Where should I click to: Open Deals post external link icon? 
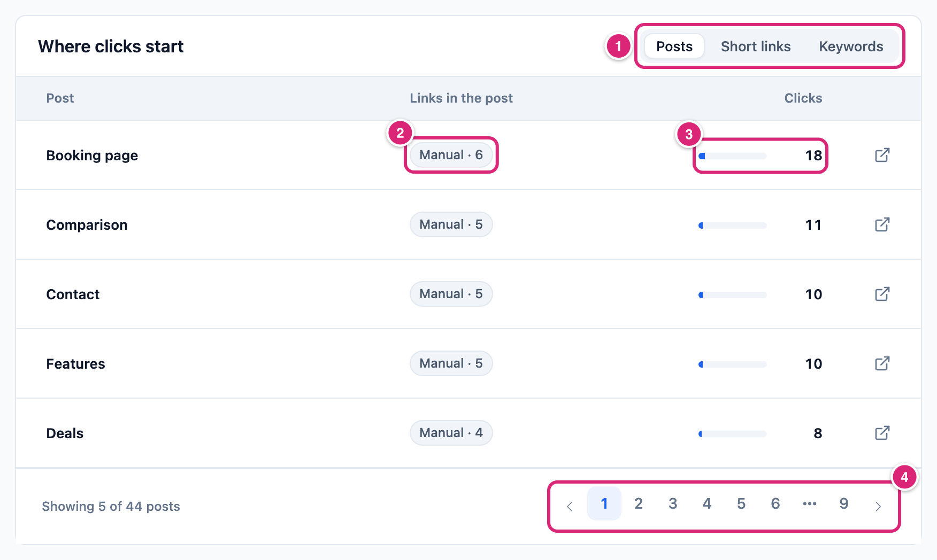[x=882, y=433]
